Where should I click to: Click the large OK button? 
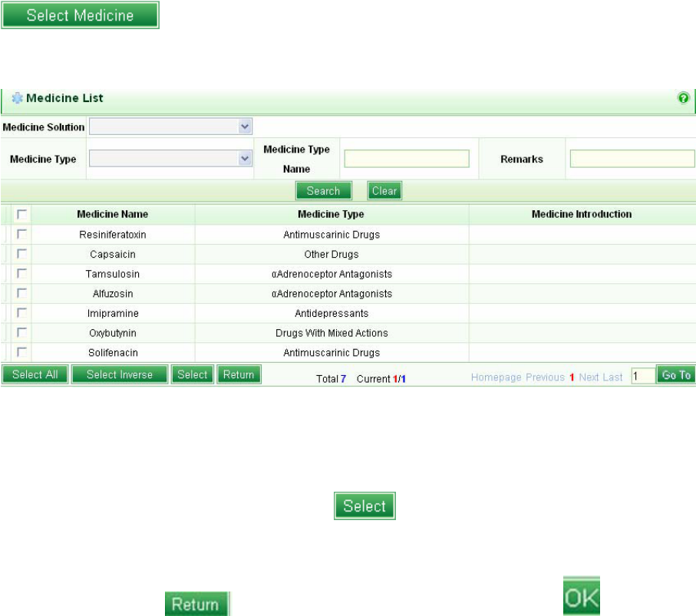[x=582, y=597]
